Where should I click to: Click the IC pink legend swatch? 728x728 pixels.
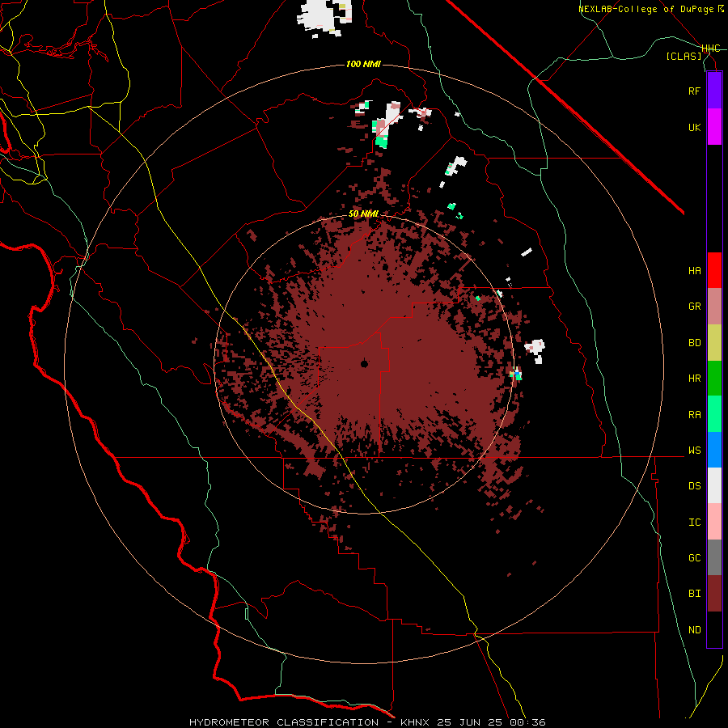pyautogui.click(x=714, y=522)
